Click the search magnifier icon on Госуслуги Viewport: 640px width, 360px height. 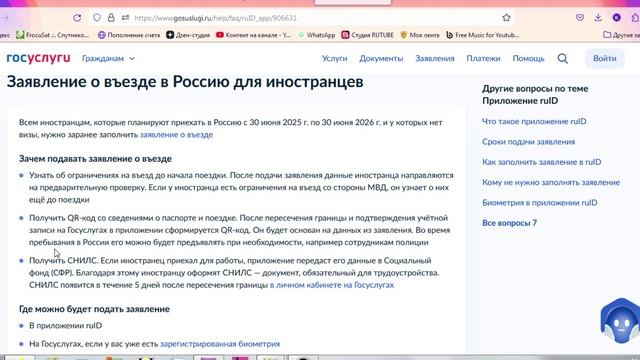[x=563, y=58]
